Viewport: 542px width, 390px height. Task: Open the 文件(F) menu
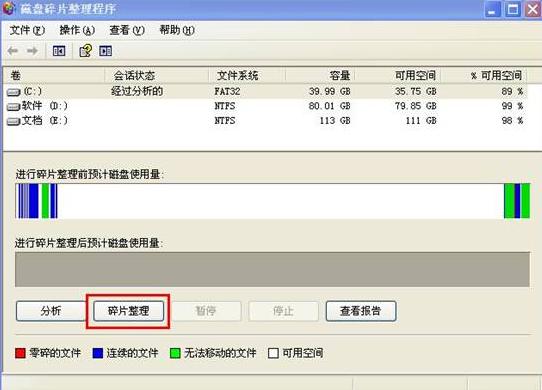27,30
